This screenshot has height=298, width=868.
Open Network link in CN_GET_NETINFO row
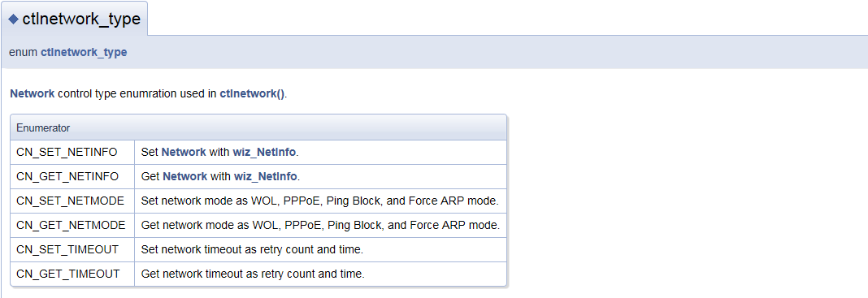[184, 176]
